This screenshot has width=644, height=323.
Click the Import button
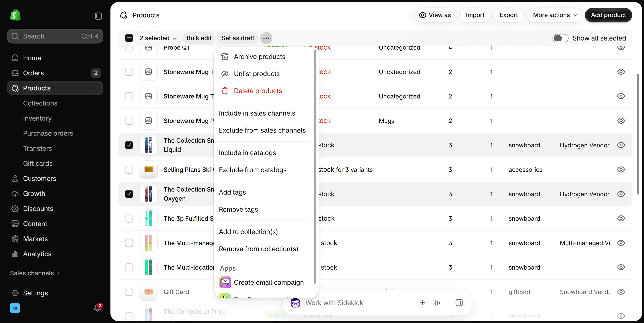[475, 15]
